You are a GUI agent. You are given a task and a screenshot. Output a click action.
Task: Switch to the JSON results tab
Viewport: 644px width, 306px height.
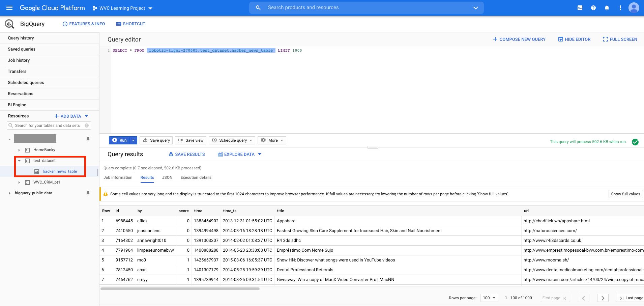tap(167, 177)
